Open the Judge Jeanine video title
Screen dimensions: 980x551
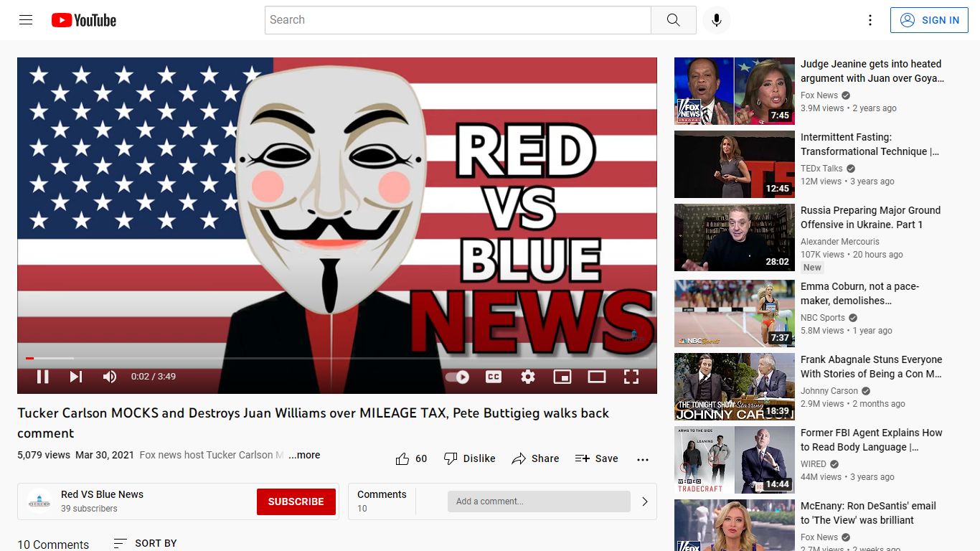872,71
